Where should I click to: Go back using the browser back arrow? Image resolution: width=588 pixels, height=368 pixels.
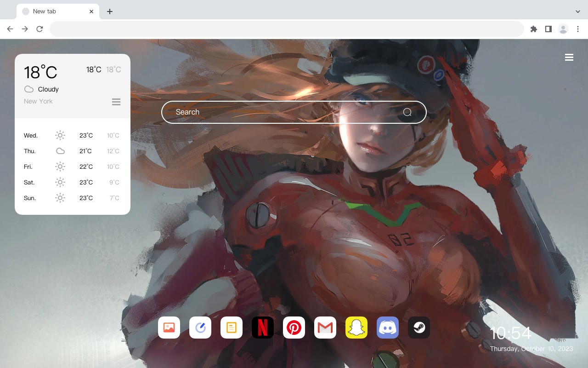[x=10, y=29]
